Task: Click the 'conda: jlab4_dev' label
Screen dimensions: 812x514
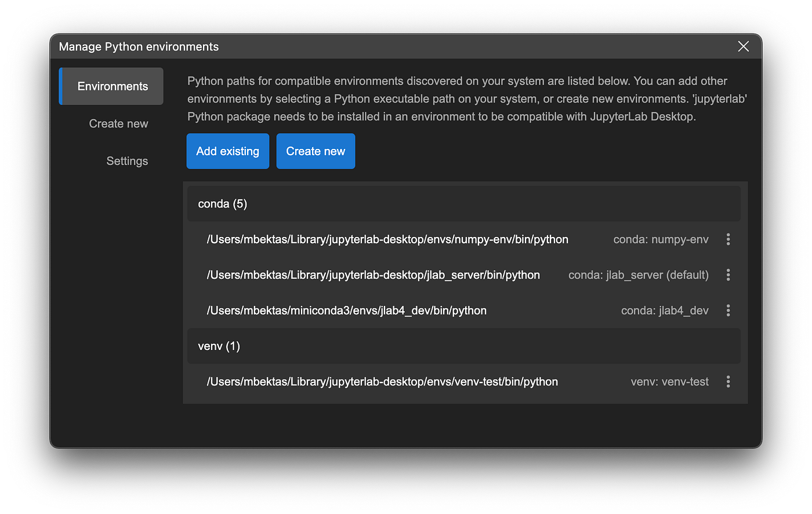Action: click(665, 311)
